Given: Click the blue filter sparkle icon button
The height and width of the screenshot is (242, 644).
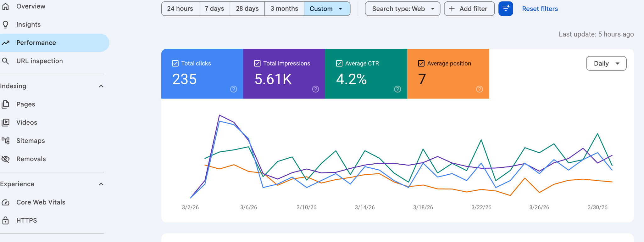Looking at the screenshot, I should pyautogui.click(x=506, y=9).
